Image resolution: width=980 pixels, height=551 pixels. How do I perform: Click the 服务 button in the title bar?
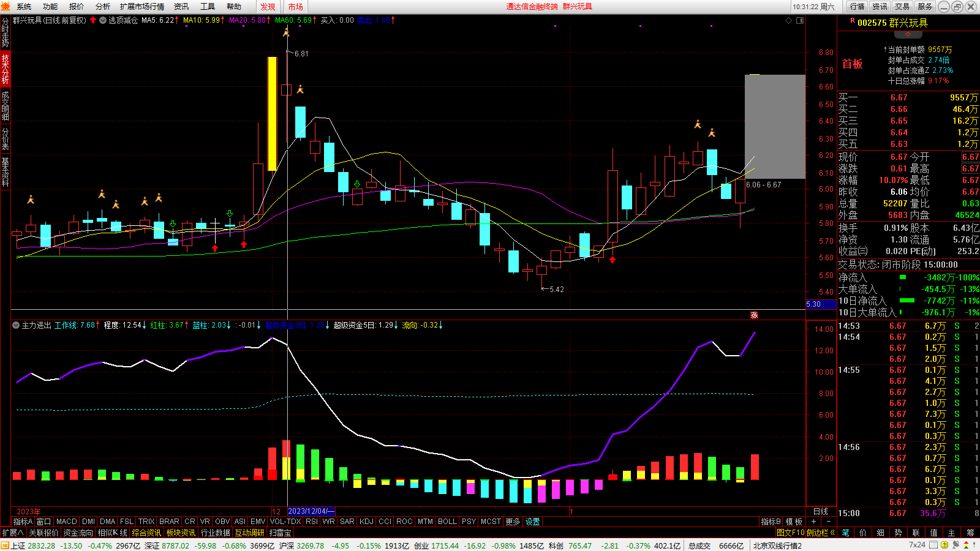925,7
